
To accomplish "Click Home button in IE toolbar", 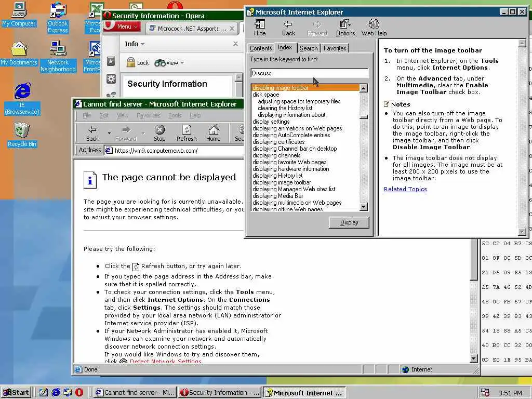I will [x=213, y=134].
